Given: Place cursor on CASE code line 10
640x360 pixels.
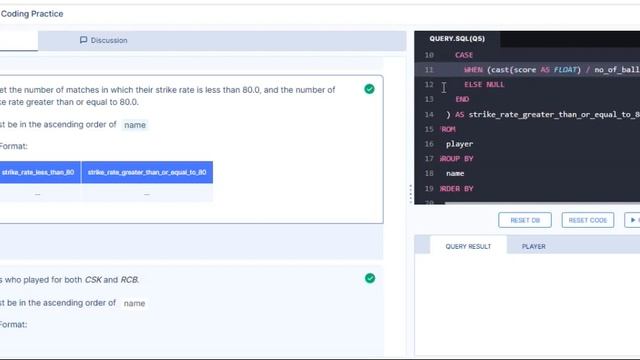Looking at the screenshot, I should click(x=464, y=55).
